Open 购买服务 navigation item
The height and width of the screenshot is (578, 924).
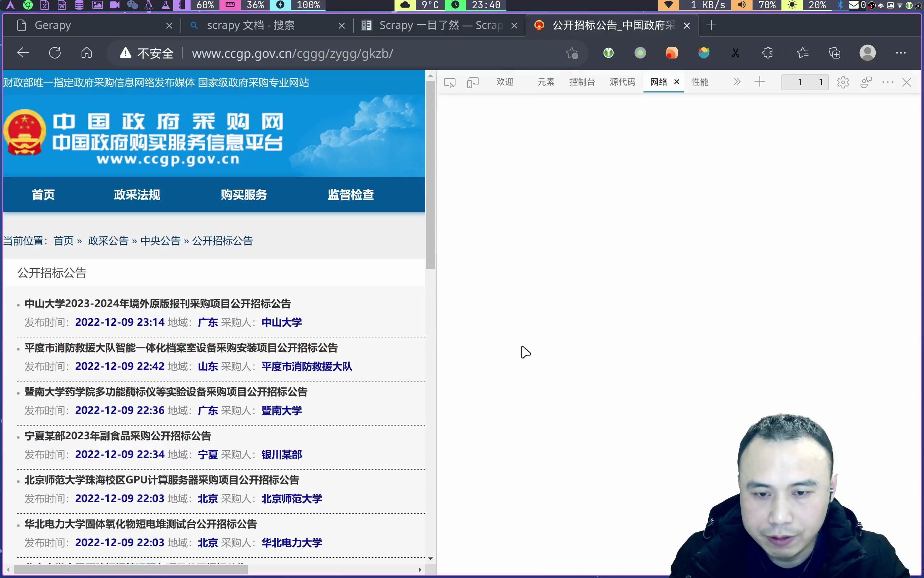click(x=244, y=195)
